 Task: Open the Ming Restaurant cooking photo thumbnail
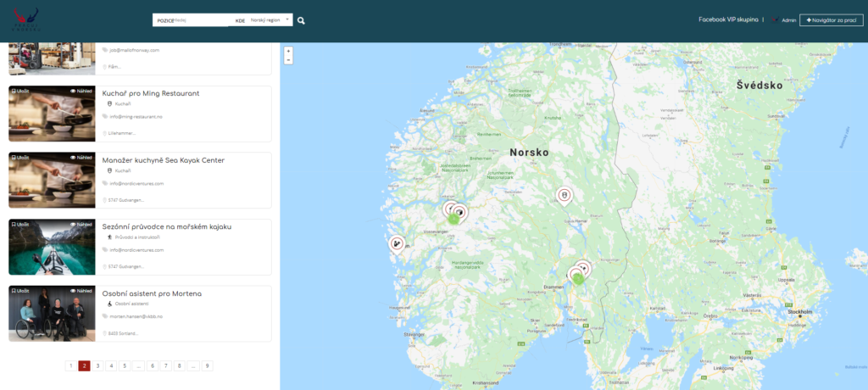52,114
